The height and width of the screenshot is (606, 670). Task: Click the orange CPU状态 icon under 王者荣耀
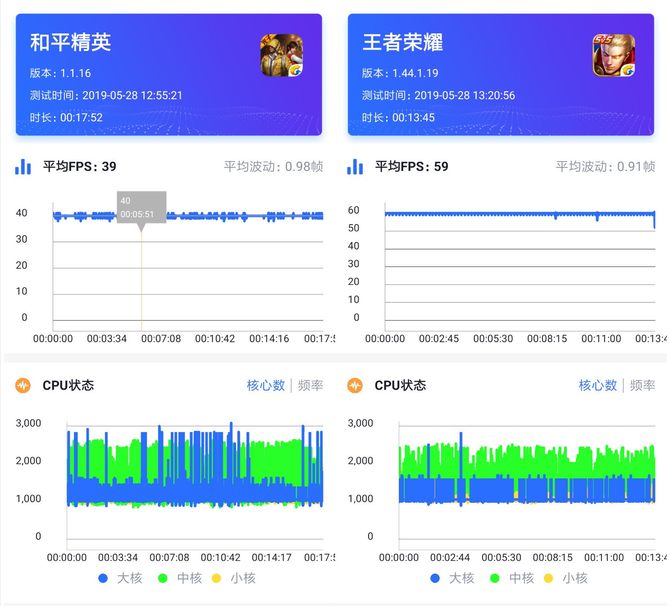point(355,385)
